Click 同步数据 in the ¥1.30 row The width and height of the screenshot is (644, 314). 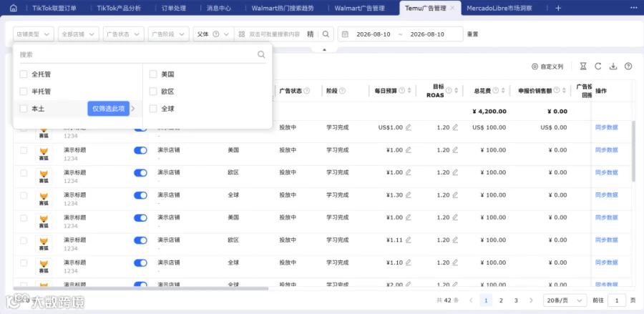pos(606,195)
